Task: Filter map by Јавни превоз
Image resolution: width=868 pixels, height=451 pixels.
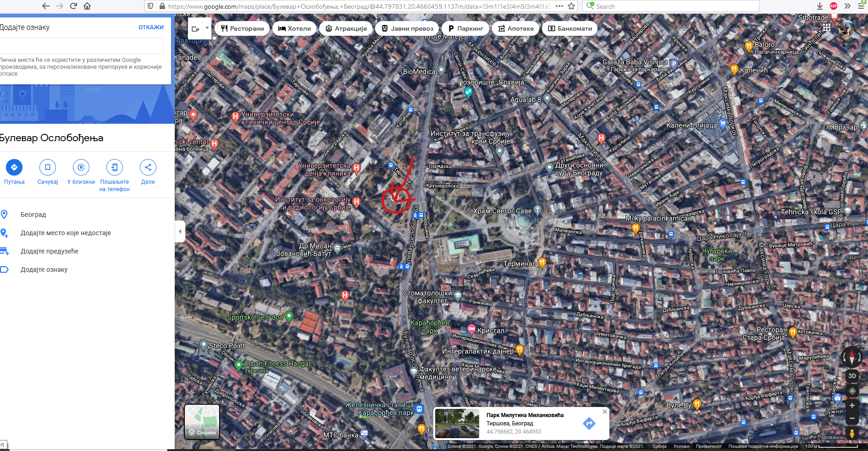Action: click(x=407, y=28)
